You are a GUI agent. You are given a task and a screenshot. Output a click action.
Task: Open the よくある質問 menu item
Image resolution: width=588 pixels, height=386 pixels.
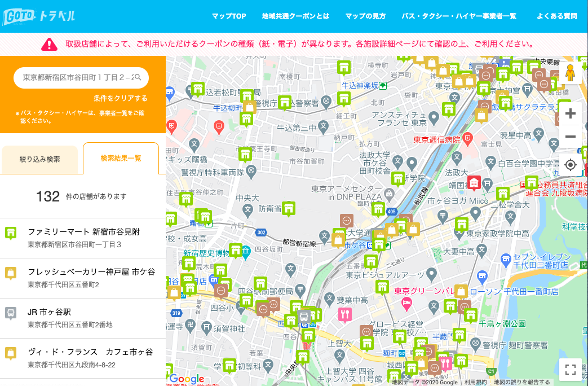point(557,16)
